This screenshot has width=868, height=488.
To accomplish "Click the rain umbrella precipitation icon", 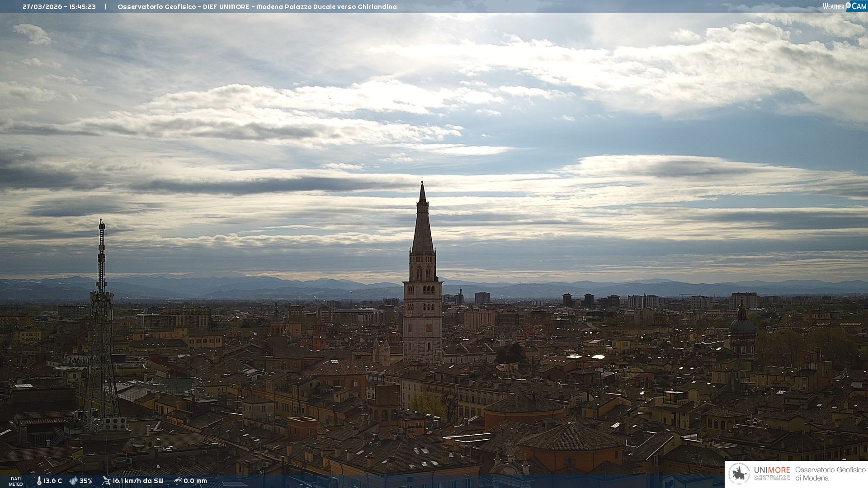I will [178, 481].
